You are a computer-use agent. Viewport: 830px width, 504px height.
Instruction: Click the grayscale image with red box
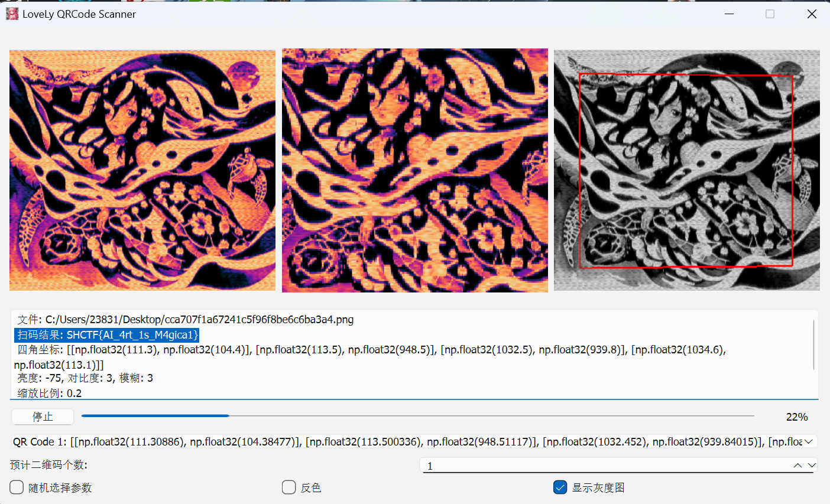click(687, 170)
